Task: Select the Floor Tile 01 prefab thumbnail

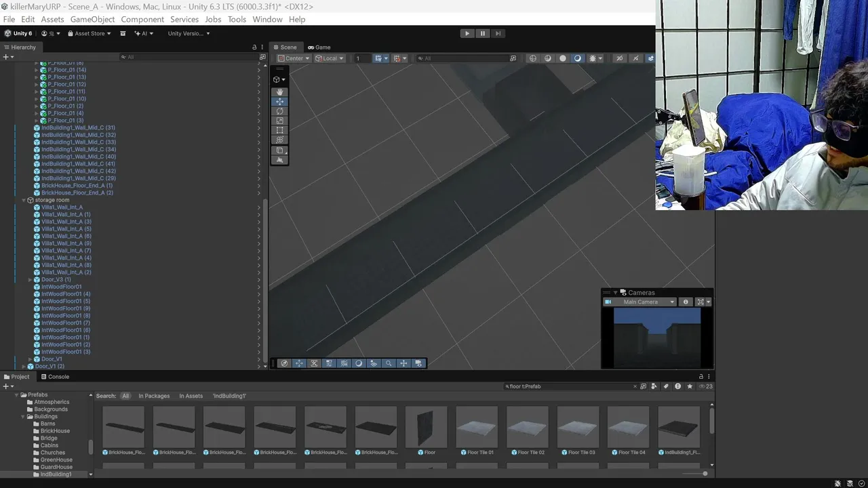Action: (477, 427)
